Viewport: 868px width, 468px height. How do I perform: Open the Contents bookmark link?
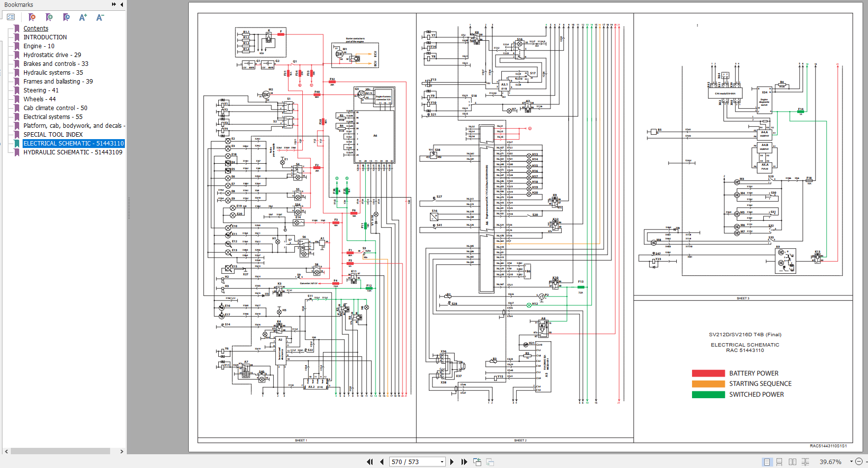pos(36,29)
